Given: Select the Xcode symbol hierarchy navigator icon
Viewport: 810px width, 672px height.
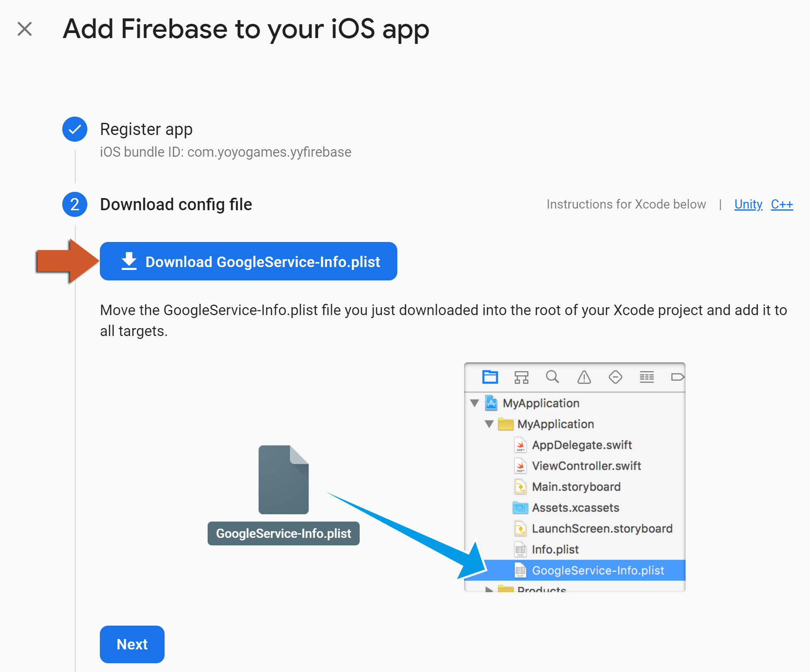Looking at the screenshot, I should click(x=521, y=377).
